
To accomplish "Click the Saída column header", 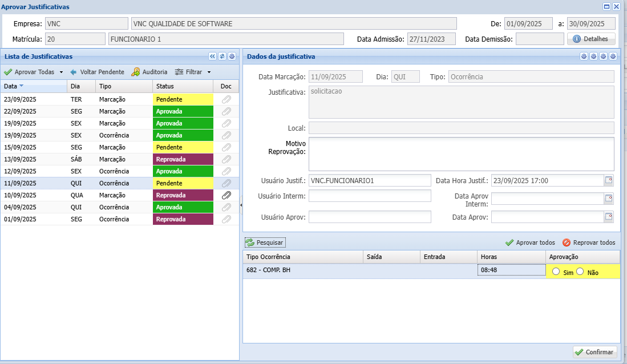I will point(392,257).
